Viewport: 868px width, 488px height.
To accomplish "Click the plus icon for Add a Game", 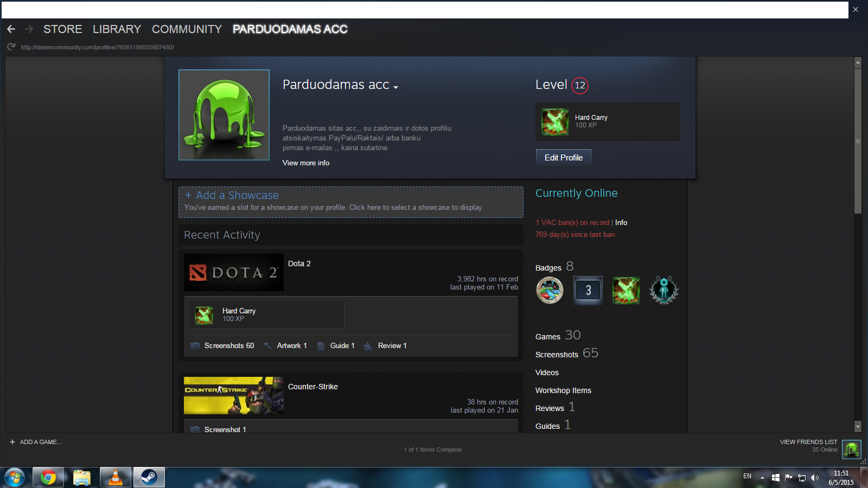I will (12, 442).
